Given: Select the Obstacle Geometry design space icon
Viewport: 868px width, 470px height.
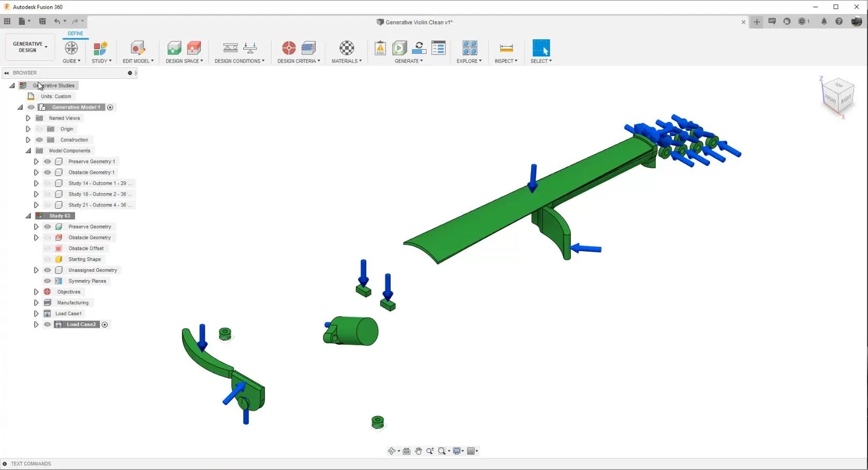Looking at the screenshot, I should [x=194, y=48].
